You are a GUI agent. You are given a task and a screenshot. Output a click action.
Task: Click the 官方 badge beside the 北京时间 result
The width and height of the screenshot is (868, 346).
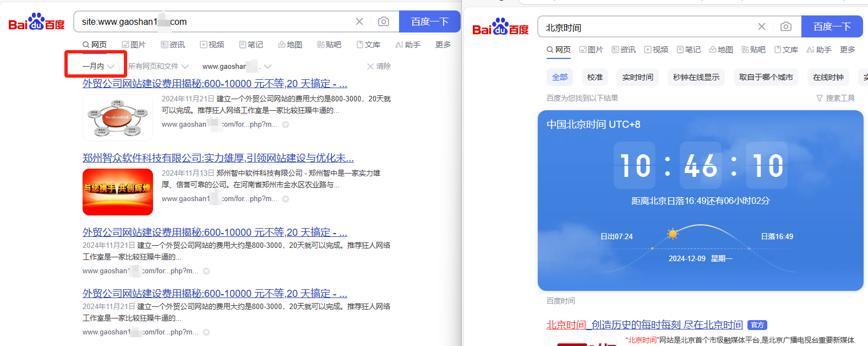[758, 325]
